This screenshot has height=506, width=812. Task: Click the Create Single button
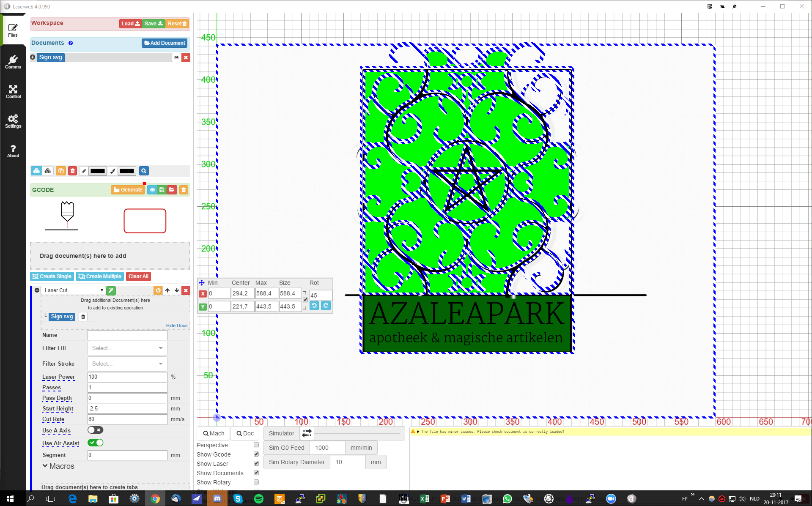pyautogui.click(x=52, y=276)
